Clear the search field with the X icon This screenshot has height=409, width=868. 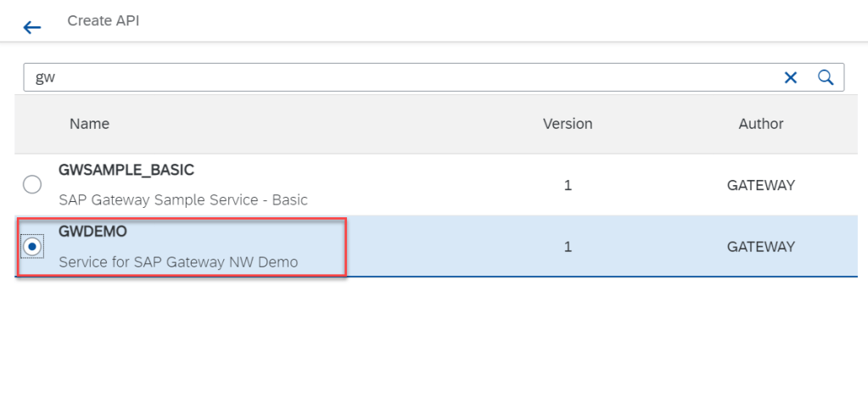click(791, 77)
